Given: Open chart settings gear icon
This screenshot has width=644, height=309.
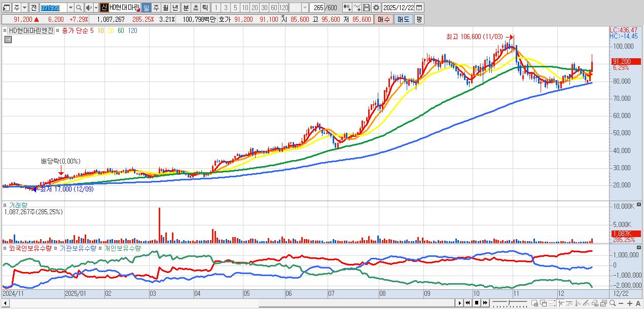Looking at the screenshot, I should [376, 8].
